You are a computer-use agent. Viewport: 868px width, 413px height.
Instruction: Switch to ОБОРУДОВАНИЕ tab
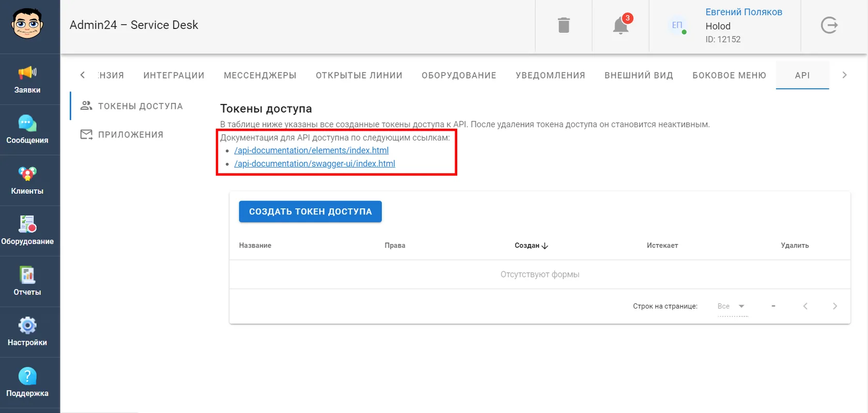[459, 75]
